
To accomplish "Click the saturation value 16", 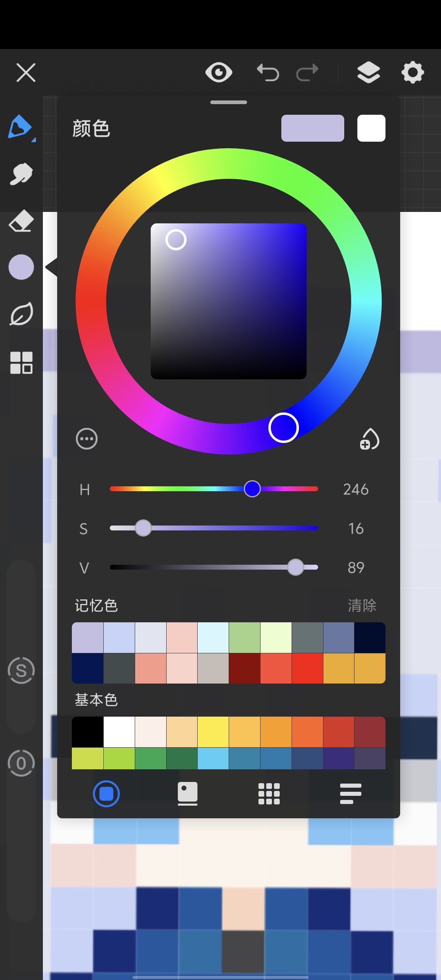I will pyautogui.click(x=356, y=528).
